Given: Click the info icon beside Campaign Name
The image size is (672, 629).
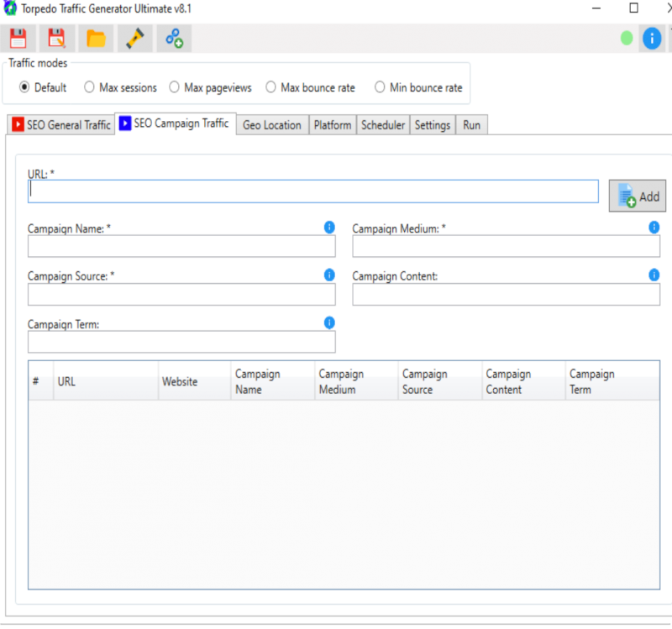Looking at the screenshot, I should [329, 227].
